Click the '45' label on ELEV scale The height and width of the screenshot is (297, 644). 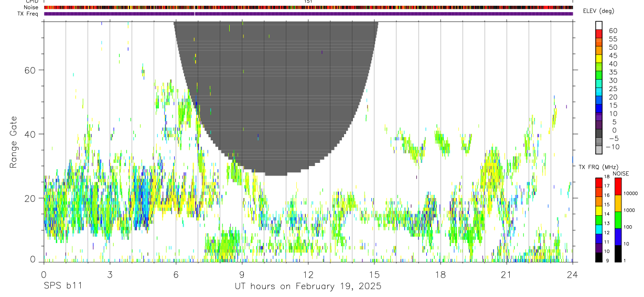point(613,56)
